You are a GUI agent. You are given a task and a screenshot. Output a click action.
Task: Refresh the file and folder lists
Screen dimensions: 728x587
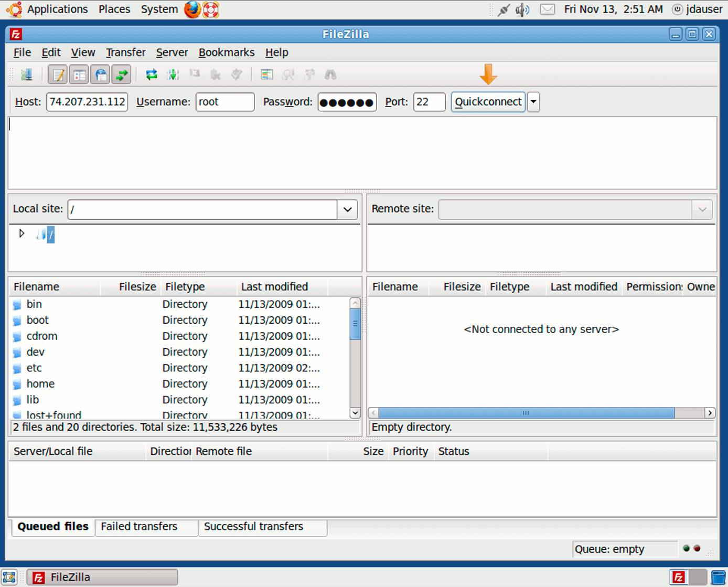pos(151,74)
